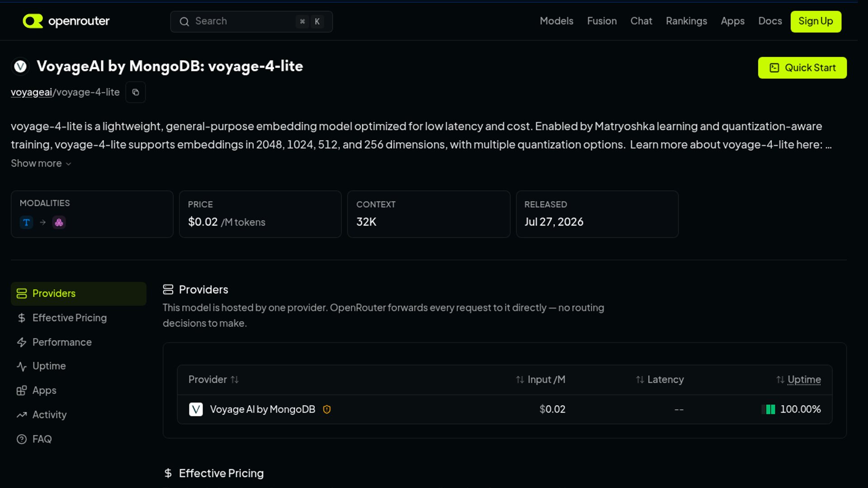Click the K keyboard shortcut badge
The height and width of the screenshot is (488, 868).
(317, 21)
